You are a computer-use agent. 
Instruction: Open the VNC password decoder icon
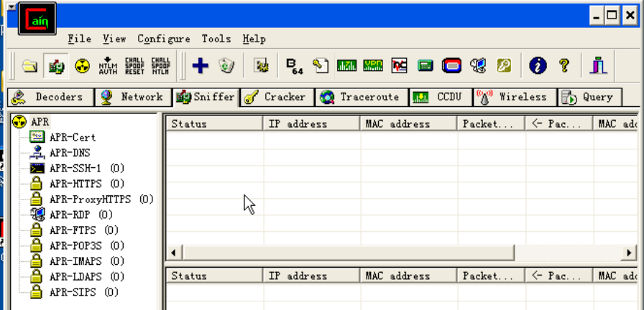point(399,65)
